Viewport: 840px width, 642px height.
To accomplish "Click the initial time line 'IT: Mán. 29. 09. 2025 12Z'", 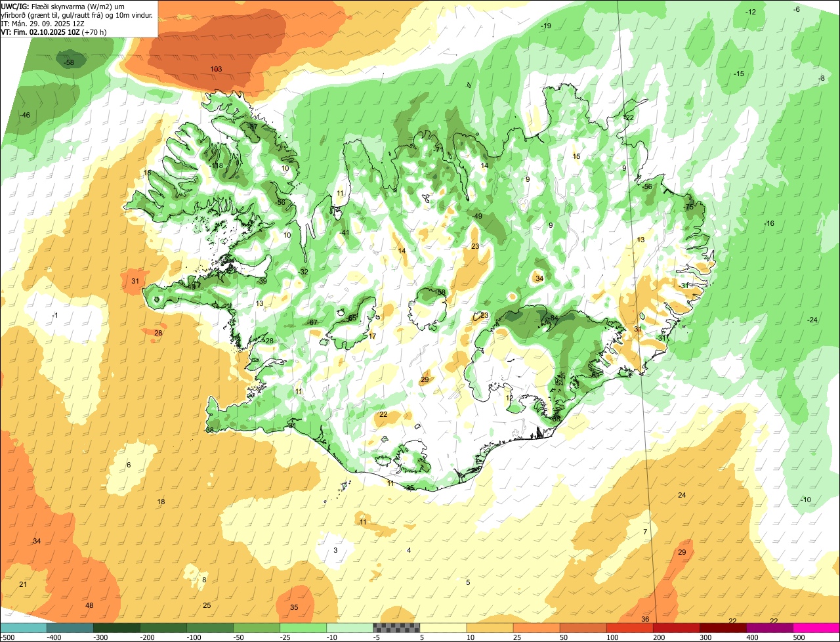I will (x=43, y=23).
